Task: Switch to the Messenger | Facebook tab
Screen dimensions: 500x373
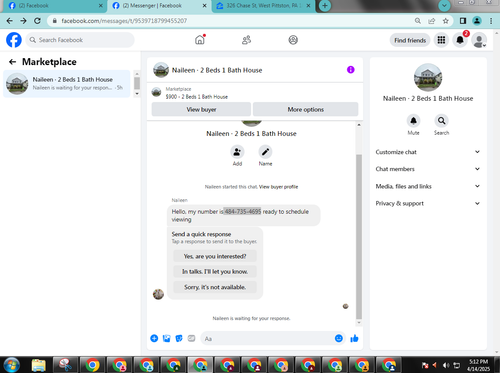Action: point(159,6)
